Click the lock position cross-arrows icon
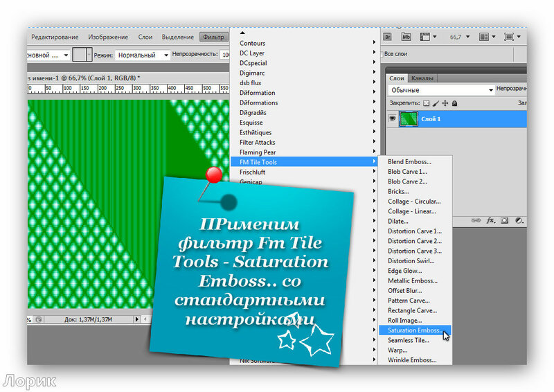 [445, 103]
